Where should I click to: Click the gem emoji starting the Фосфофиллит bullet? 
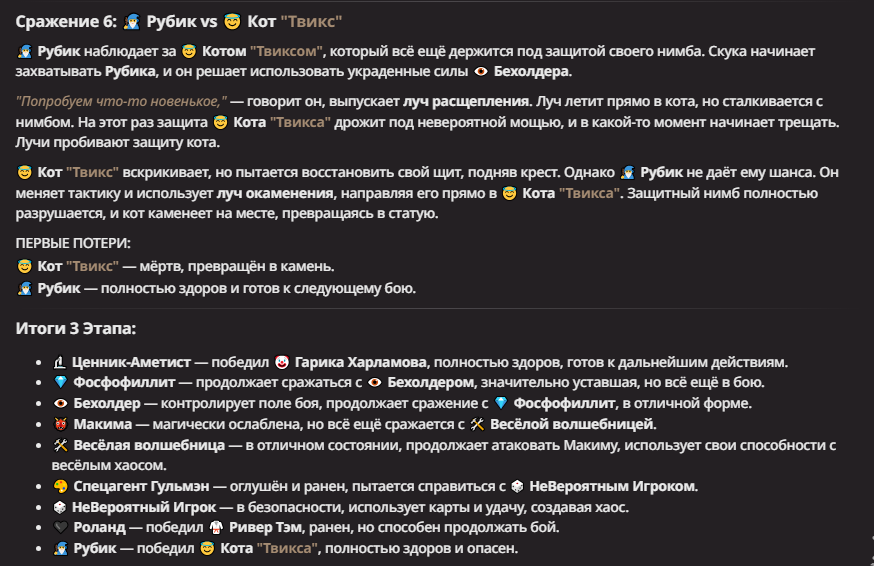point(60,382)
